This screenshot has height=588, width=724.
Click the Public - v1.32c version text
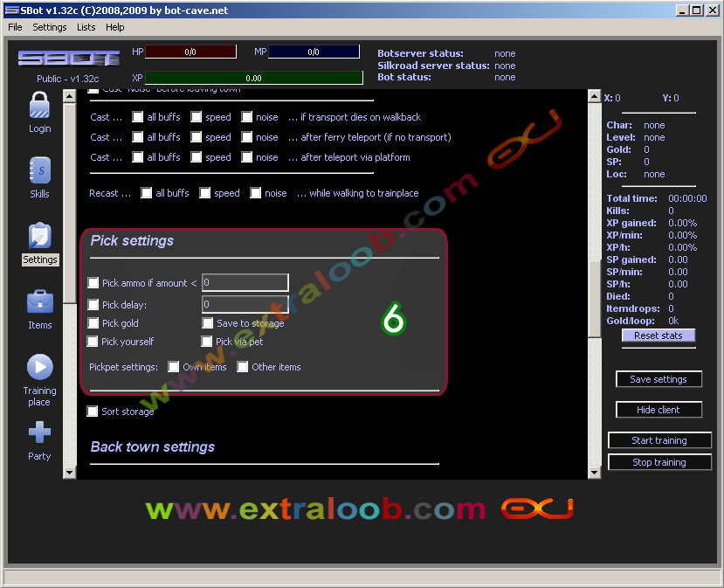[68, 79]
